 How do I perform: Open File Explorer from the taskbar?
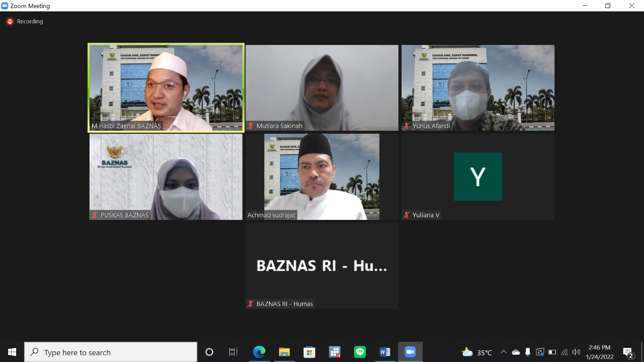coord(284,352)
